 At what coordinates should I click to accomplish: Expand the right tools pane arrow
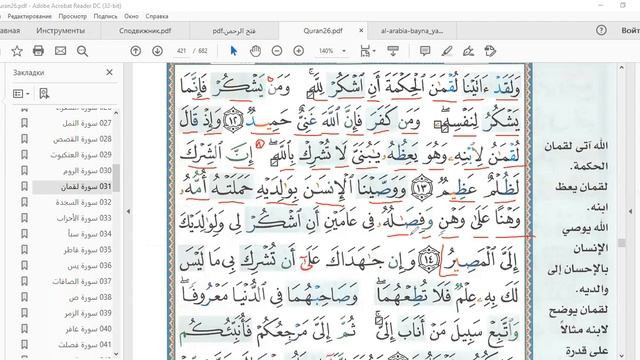630,211
